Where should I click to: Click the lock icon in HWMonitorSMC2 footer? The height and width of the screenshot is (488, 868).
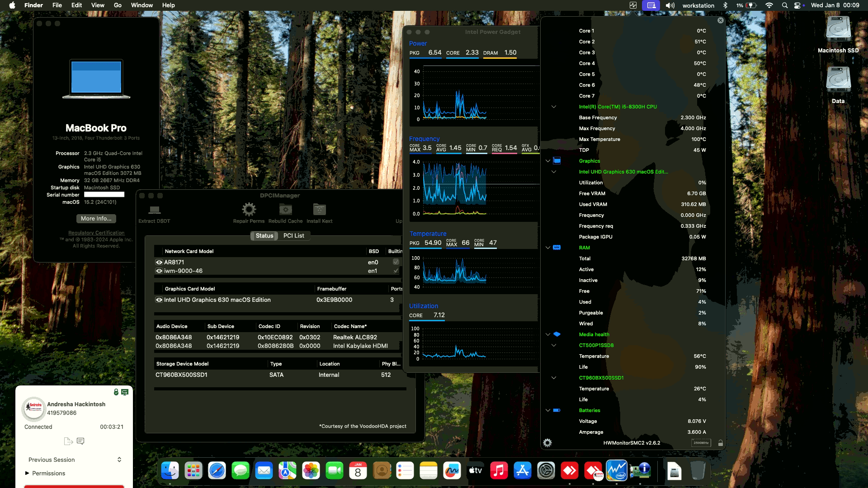point(720,443)
